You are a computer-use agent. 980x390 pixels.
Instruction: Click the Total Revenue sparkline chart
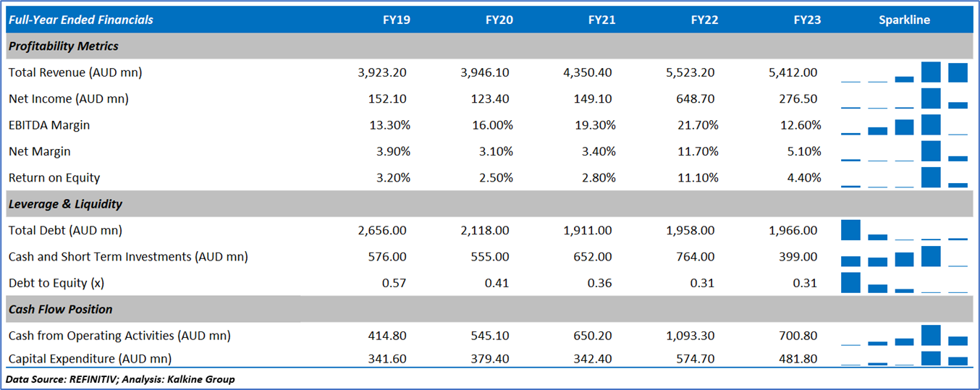pos(904,72)
